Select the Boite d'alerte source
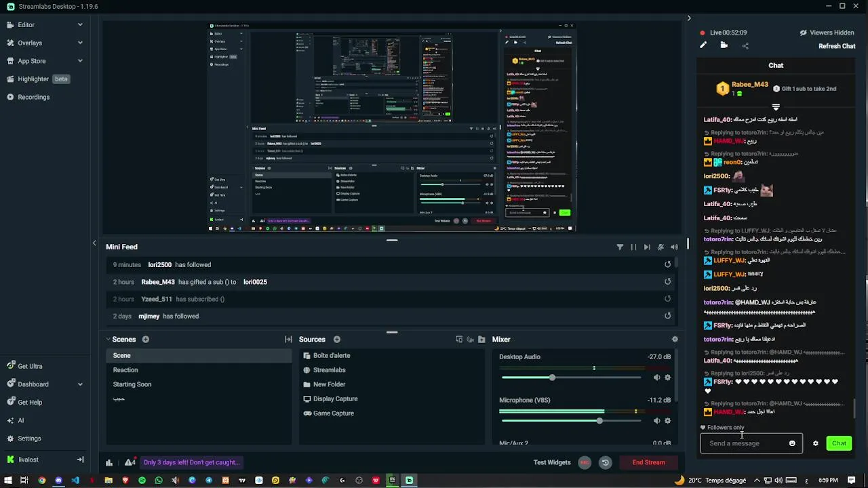 click(x=393, y=355)
